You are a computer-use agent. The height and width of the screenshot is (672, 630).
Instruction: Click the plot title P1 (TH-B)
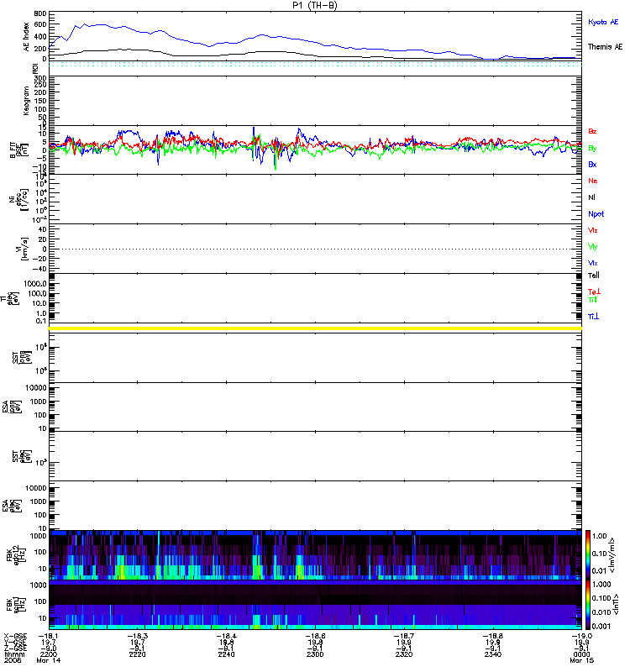315,5
